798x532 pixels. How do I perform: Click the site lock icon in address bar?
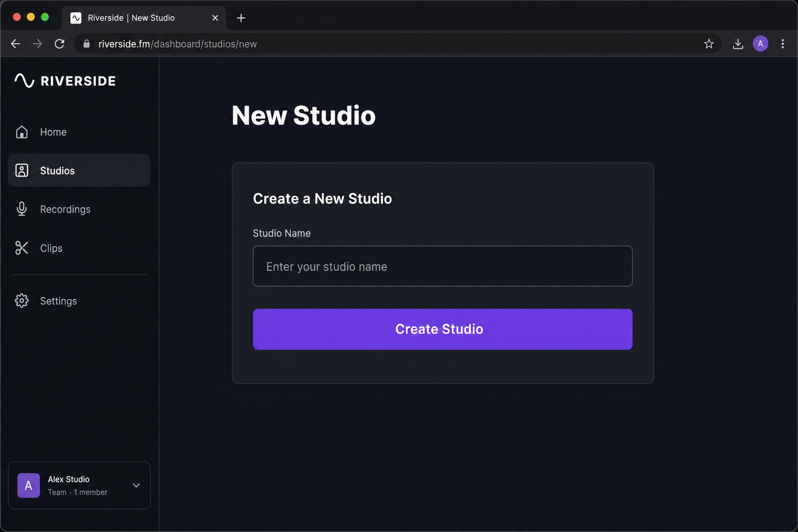(x=87, y=44)
